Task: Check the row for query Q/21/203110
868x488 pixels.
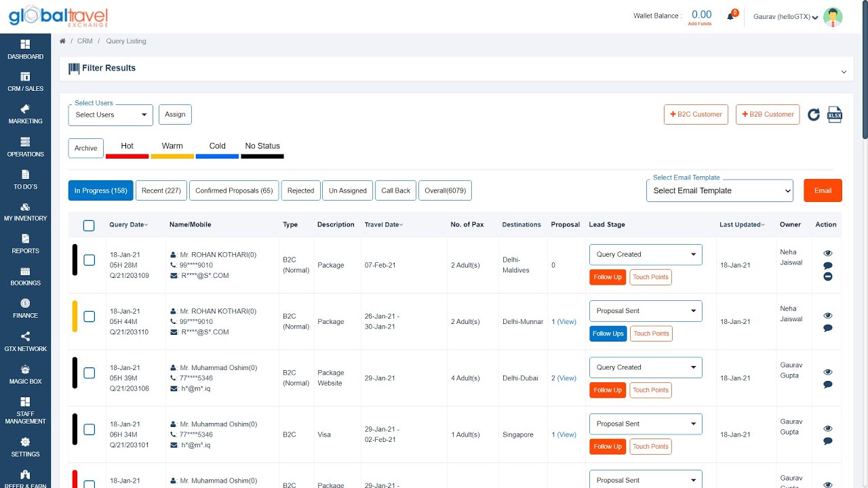Action: pyautogui.click(x=89, y=316)
